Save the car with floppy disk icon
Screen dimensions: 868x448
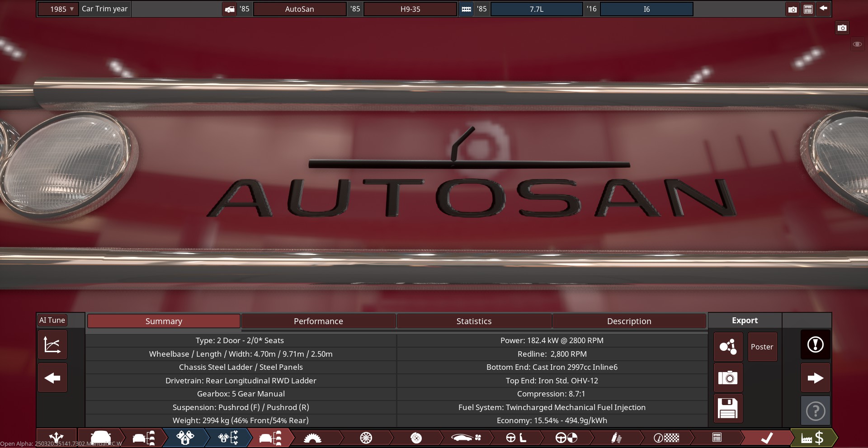point(728,408)
